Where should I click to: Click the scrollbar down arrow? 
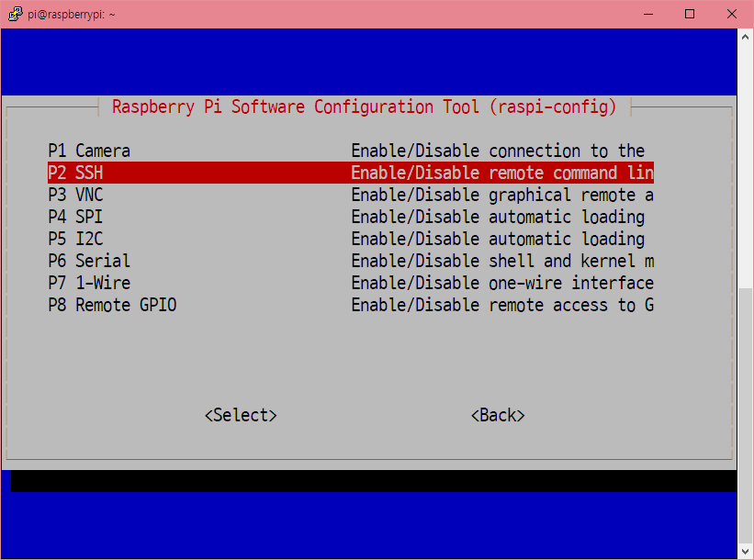pyautogui.click(x=745, y=552)
